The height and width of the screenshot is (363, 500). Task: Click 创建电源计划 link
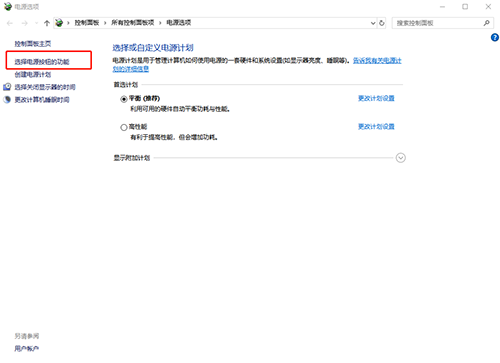pos(33,74)
